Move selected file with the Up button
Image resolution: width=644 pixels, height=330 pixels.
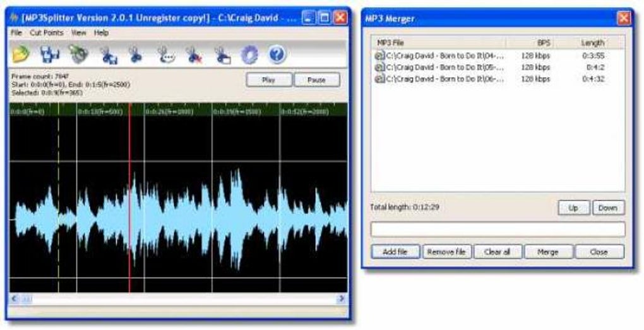574,208
